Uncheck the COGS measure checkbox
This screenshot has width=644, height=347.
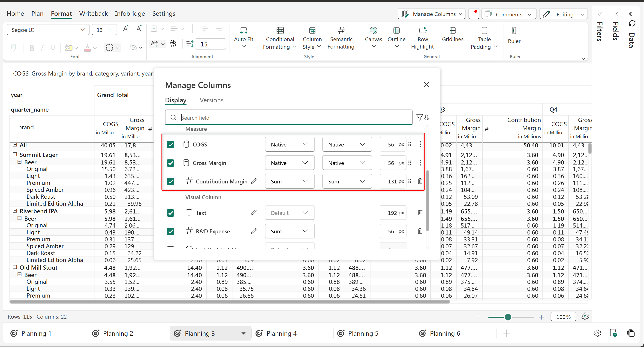(171, 145)
